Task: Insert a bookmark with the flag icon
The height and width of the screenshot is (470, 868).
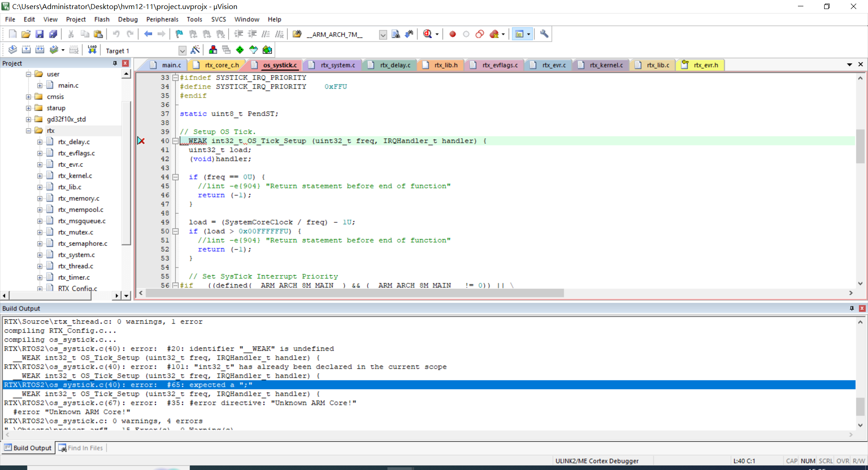Action: pos(179,34)
